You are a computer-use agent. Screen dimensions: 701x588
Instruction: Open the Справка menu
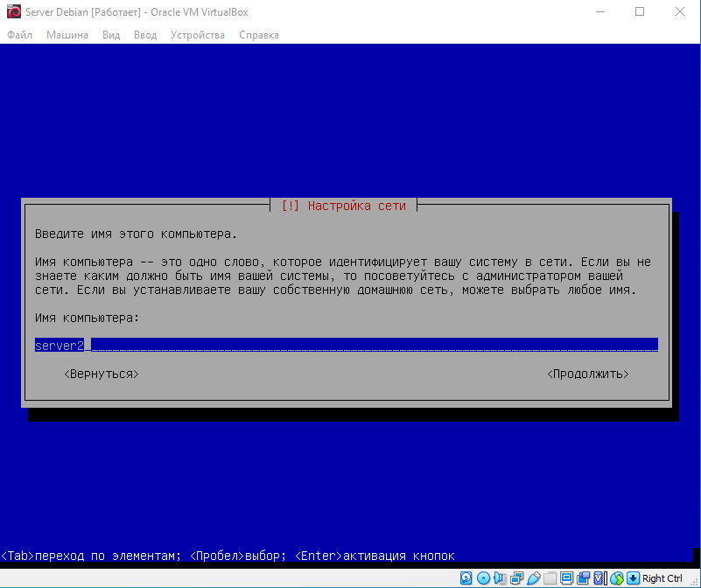[x=258, y=35]
